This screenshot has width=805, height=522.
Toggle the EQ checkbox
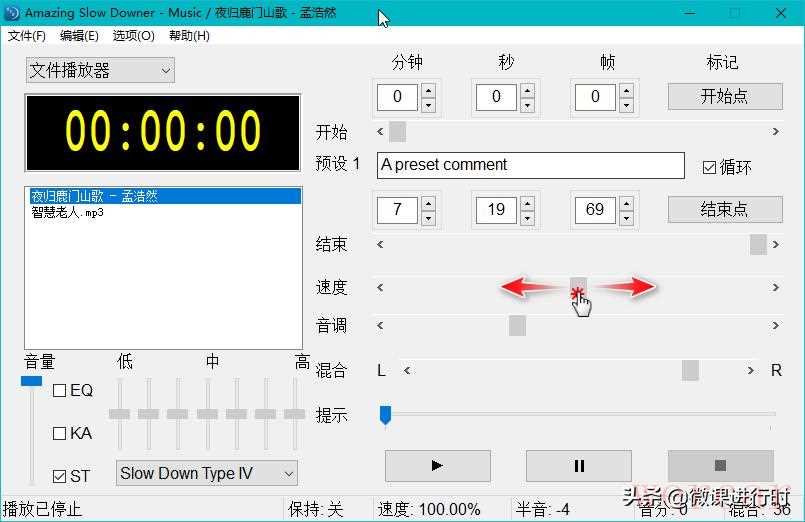pos(59,391)
